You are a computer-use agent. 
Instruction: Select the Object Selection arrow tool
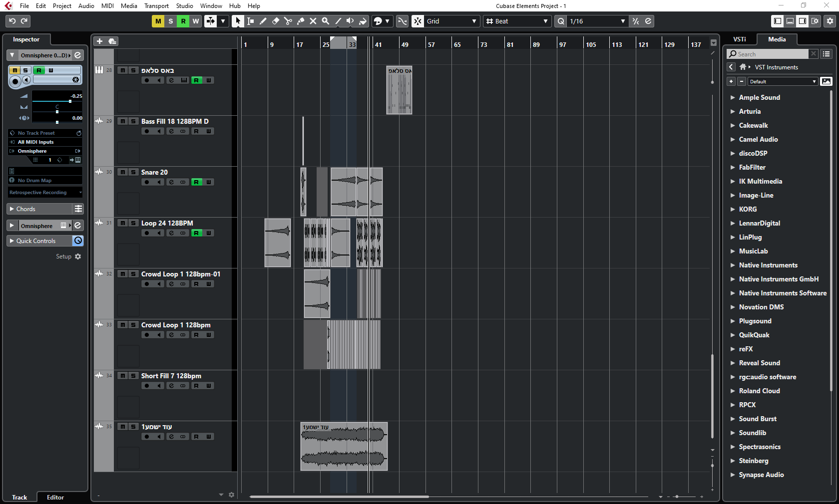click(238, 21)
